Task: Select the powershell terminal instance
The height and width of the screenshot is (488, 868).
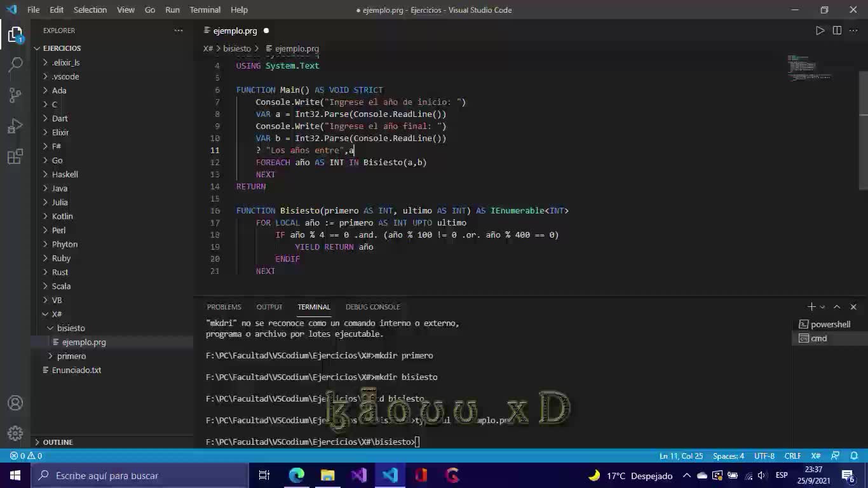Action: click(829, 324)
